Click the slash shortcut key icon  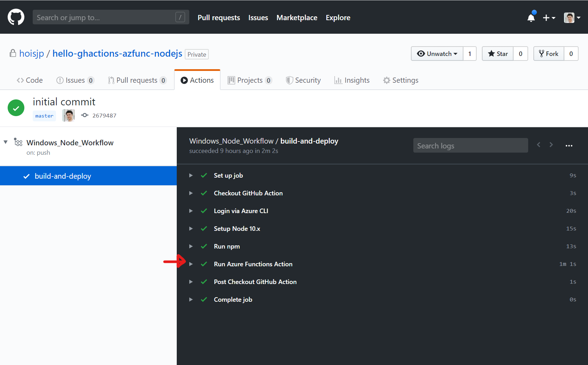(x=180, y=17)
